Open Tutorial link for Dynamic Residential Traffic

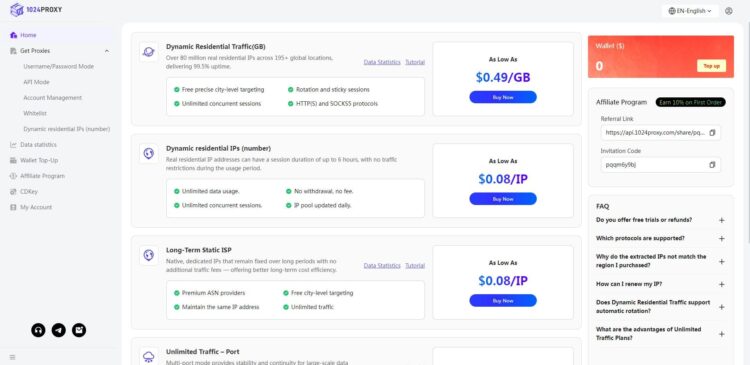tap(415, 62)
